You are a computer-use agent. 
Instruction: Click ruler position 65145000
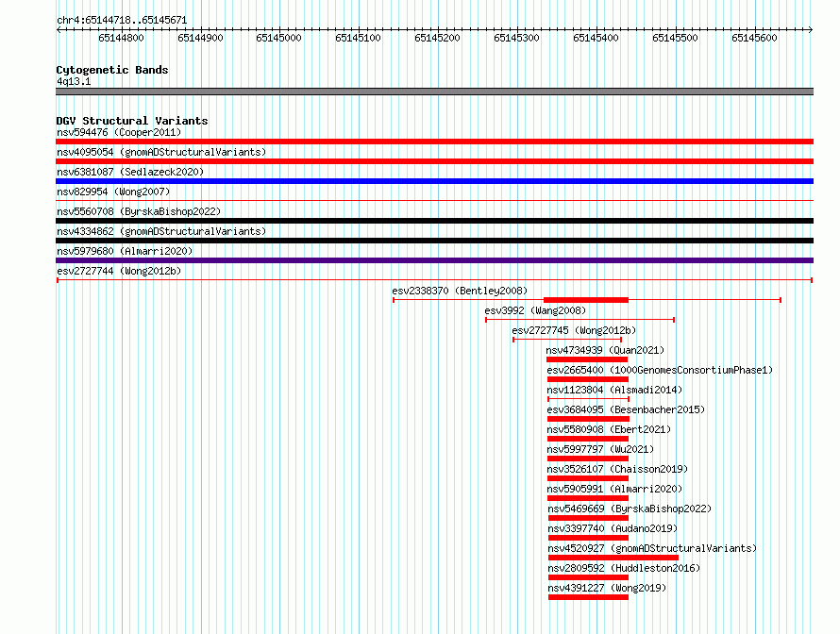pyautogui.click(x=278, y=38)
